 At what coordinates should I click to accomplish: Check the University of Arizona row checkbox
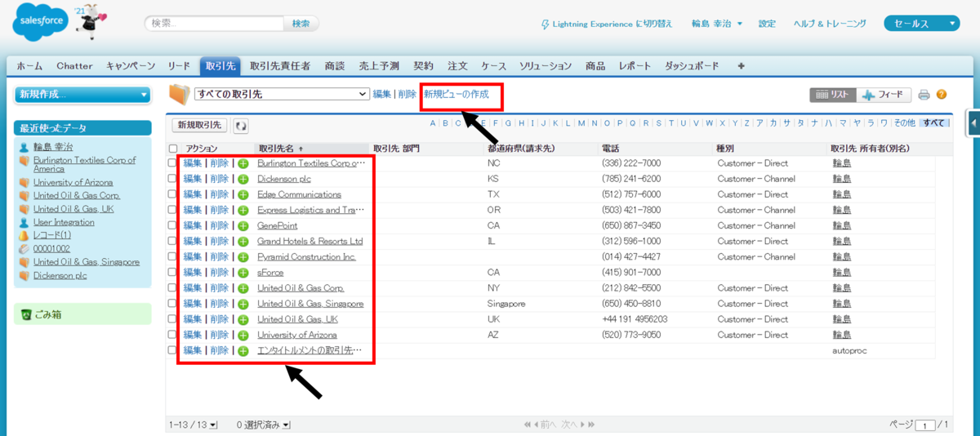tap(172, 335)
